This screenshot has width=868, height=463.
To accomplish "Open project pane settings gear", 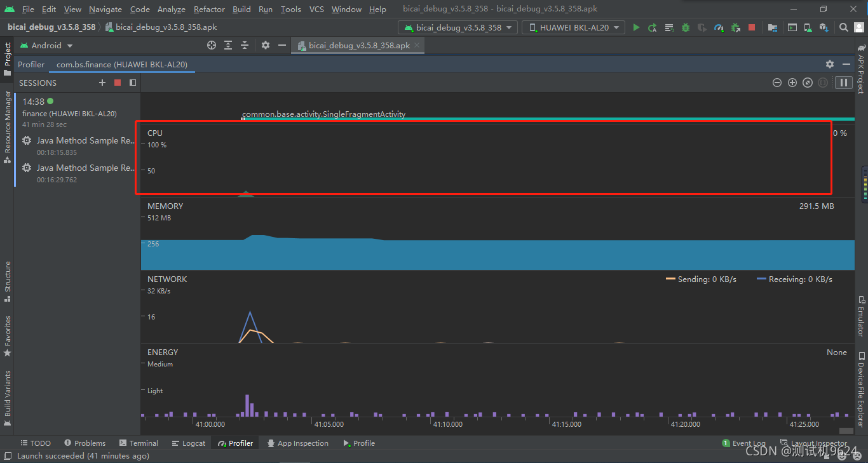I will click(x=266, y=45).
